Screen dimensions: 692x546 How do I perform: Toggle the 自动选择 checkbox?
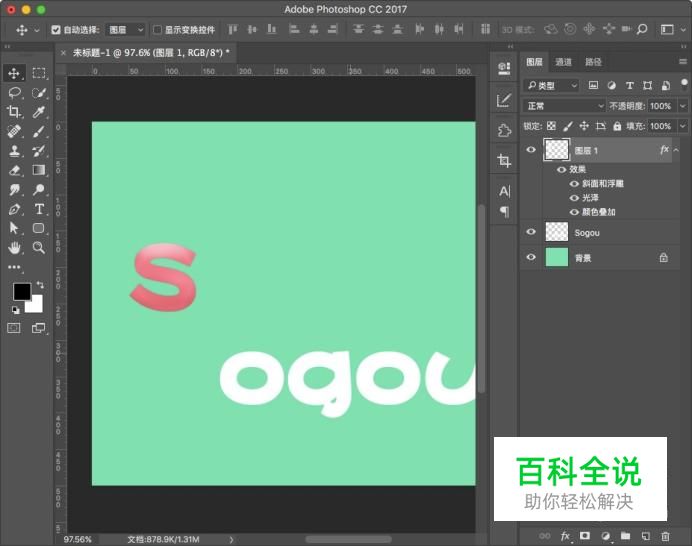click(x=56, y=30)
